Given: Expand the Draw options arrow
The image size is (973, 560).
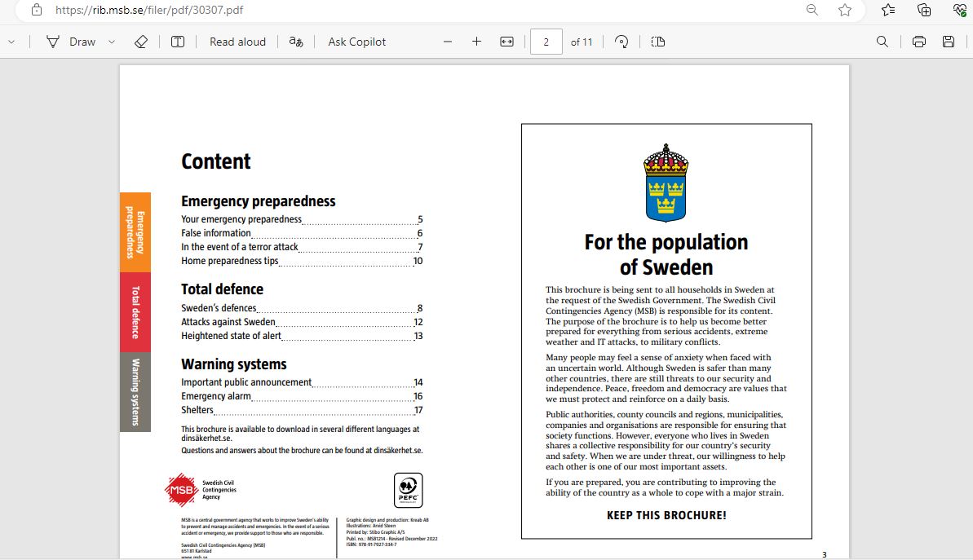Looking at the screenshot, I should point(112,42).
